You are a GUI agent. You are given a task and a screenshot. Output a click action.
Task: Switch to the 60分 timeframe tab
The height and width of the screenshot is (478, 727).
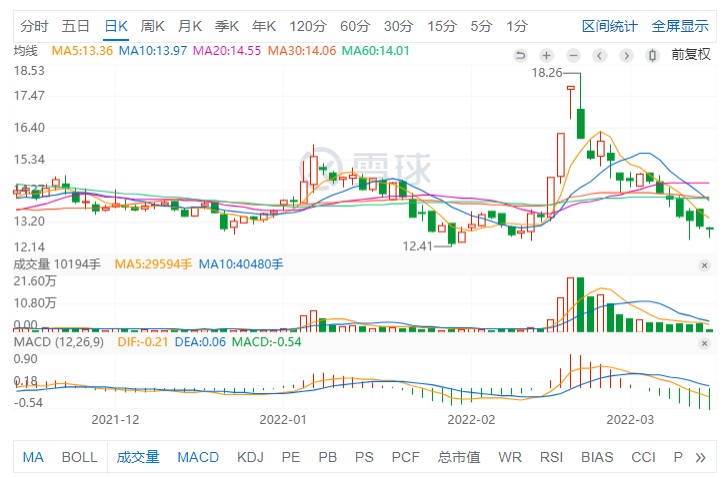pos(354,25)
